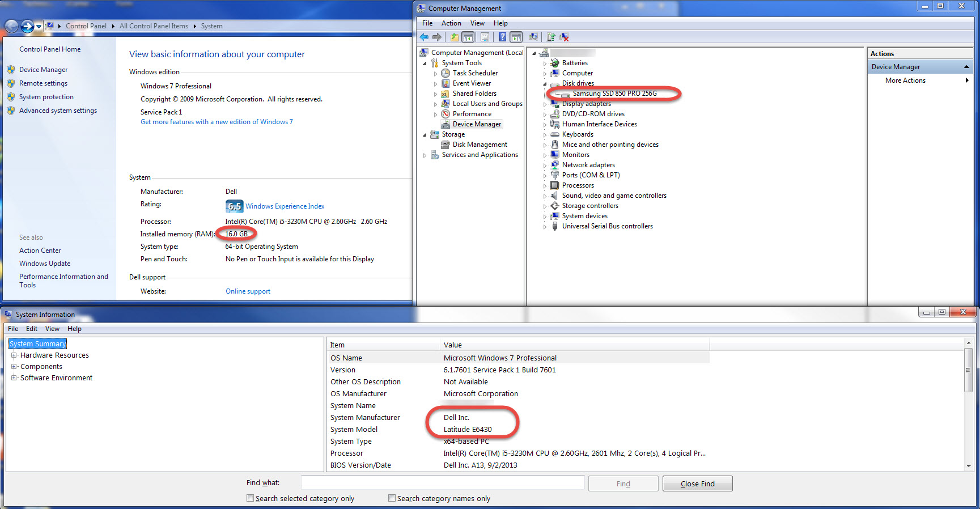Click the blue Help question mark toolbar icon
The width and height of the screenshot is (980, 509).
pyautogui.click(x=502, y=37)
